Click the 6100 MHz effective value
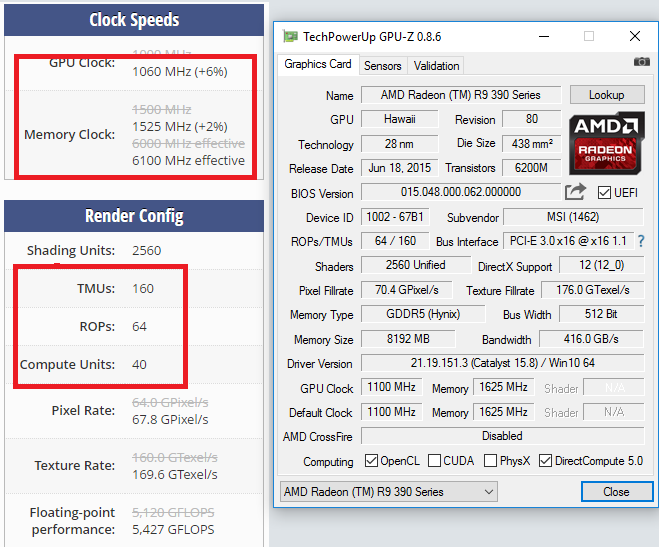Screen dimensions: 659x547 point(188,160)
